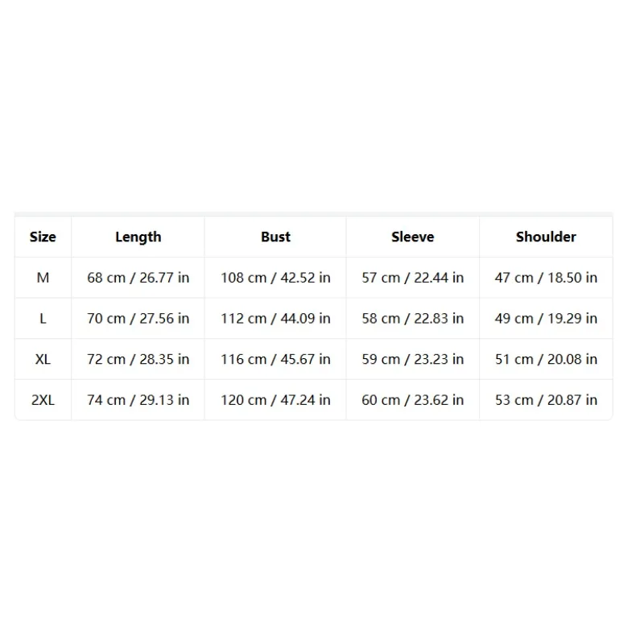Click the 112 cm / 44.09 in cell
Viewport: 644px width, 644px height.
275,318
